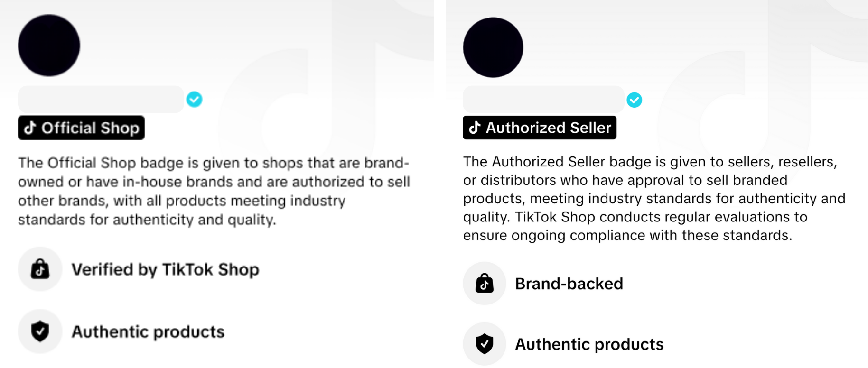Expand the Authorized Seller badge description
This screenshot has height=368, width=868.
click(655, 198)
